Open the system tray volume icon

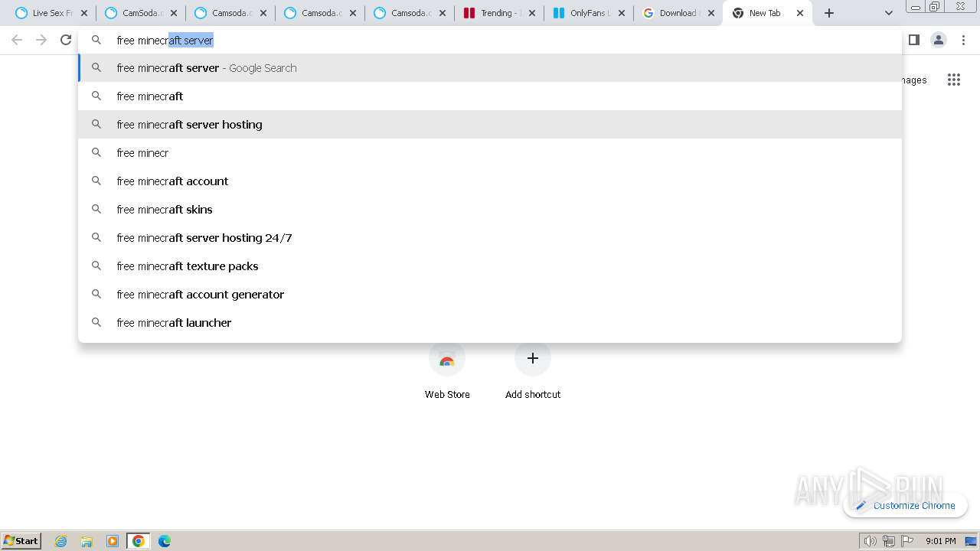(870, 541)
